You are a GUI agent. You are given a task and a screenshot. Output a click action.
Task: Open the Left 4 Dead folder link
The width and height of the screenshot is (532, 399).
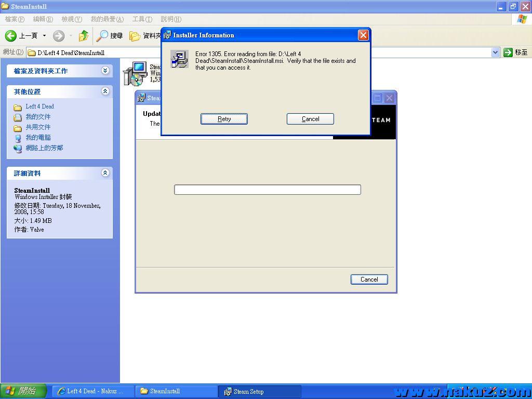point(39,107)
